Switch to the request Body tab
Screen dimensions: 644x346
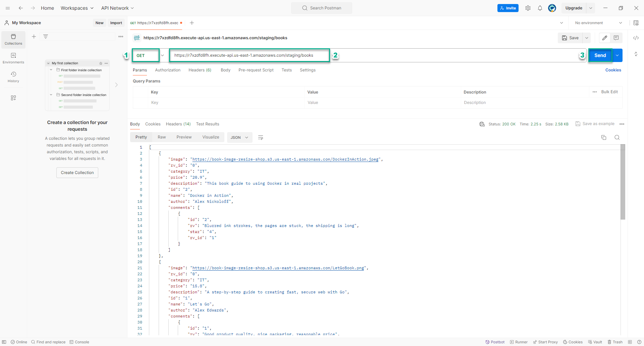pos(225,70)
